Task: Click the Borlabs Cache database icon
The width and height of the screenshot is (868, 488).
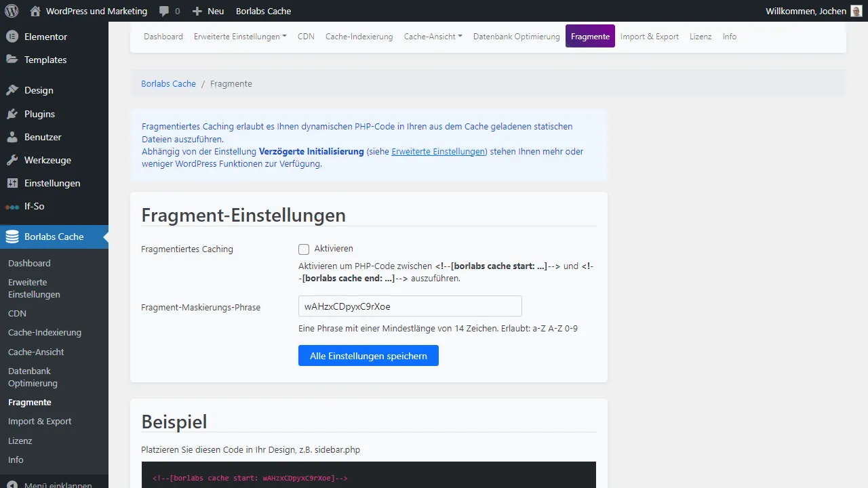Action: 12,237
